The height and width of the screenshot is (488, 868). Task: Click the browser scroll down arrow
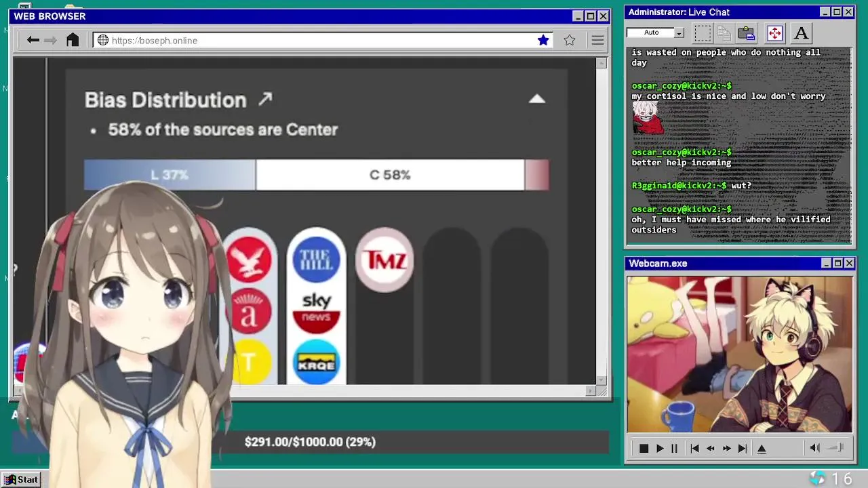coord(601,380)
